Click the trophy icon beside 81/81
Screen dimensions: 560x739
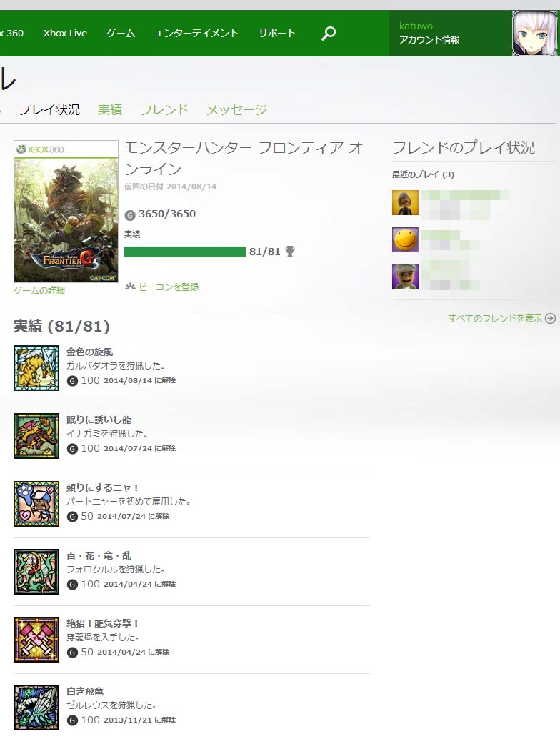(x=290, y=251)
